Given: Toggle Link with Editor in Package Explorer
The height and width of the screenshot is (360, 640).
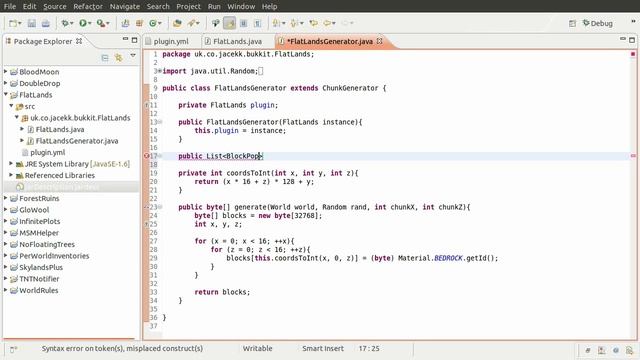Looking at the screenshot, I should (118, 58).
